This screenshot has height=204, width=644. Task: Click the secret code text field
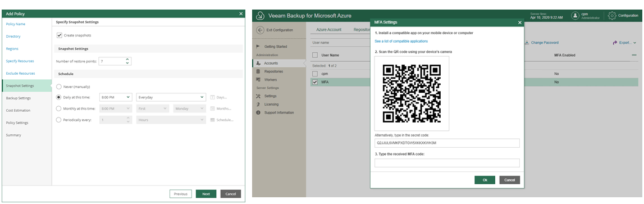447,143
